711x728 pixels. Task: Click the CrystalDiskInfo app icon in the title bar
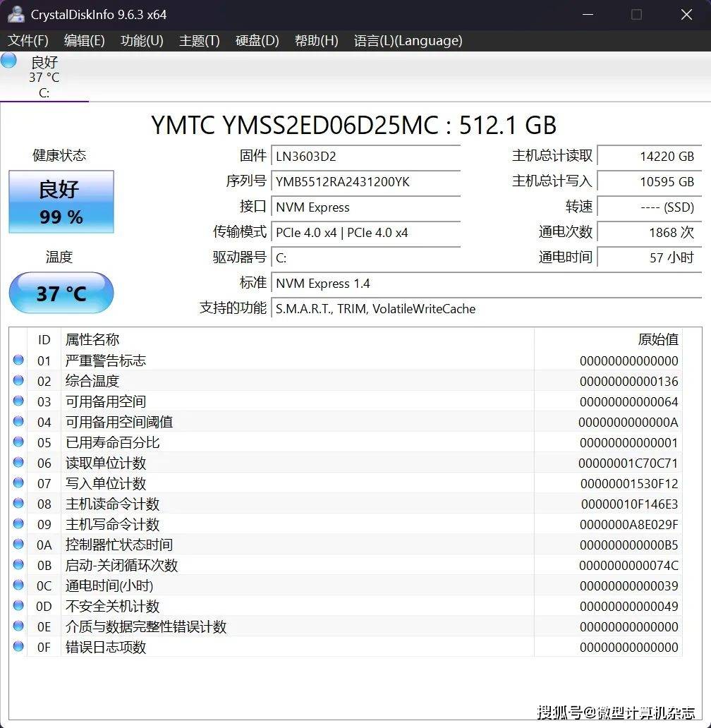click(16, 14)
